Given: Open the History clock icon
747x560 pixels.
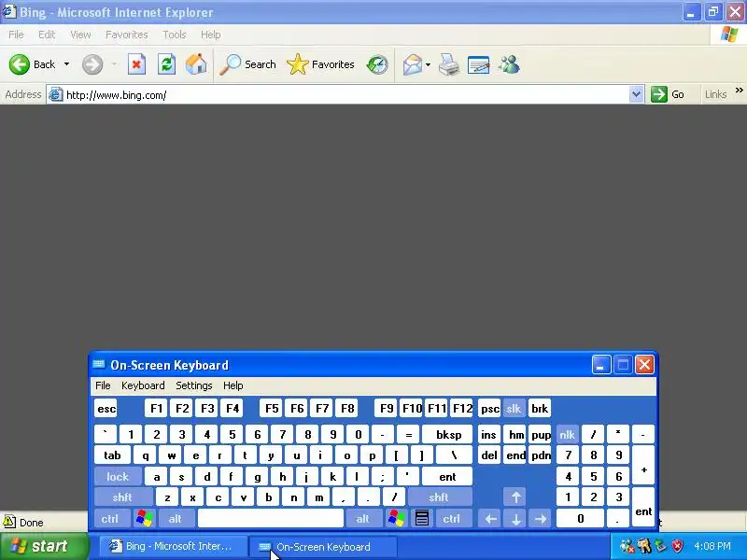Looking at the screenshot, I should 377,64.
